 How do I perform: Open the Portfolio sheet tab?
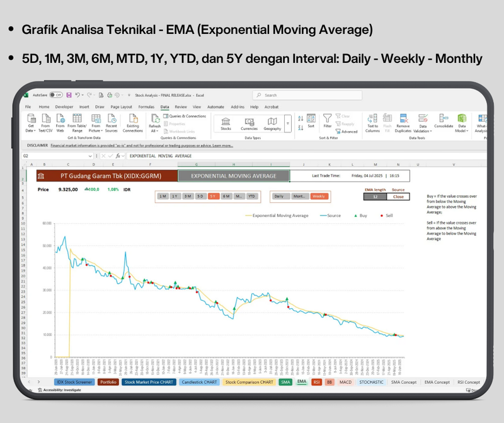[108, 382]
